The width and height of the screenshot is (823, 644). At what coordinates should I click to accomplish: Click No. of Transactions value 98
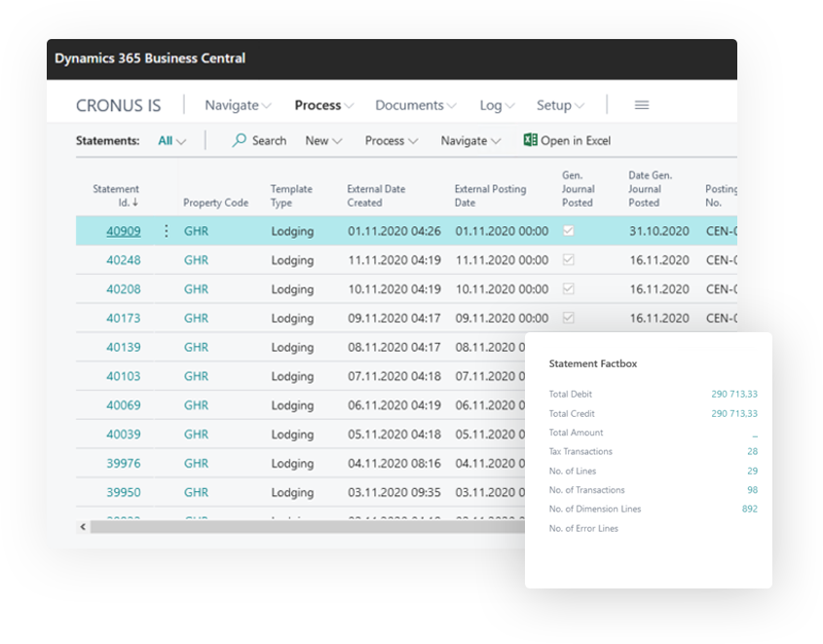pos(752,490)
